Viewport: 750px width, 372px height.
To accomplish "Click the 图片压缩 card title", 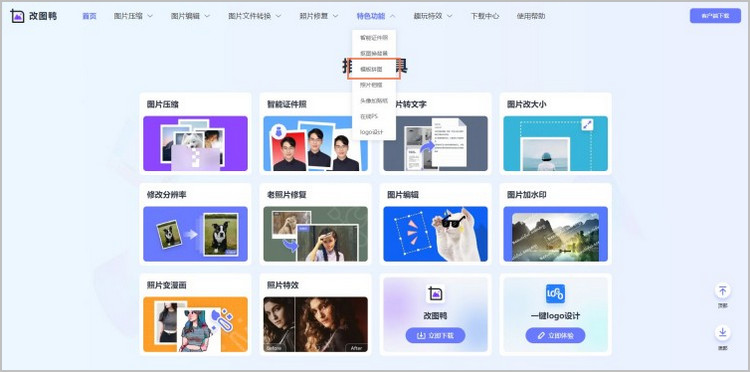I will (163, 104).
